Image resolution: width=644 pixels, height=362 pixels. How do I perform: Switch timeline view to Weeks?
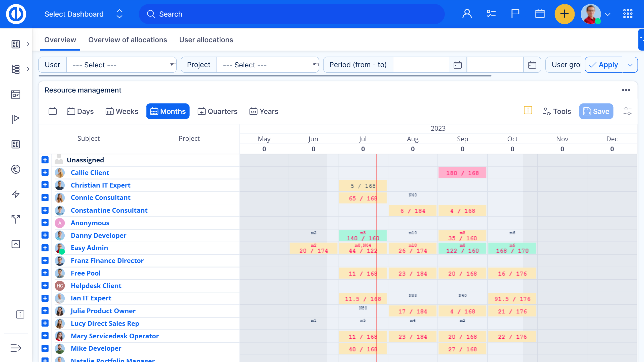(122, 111)
